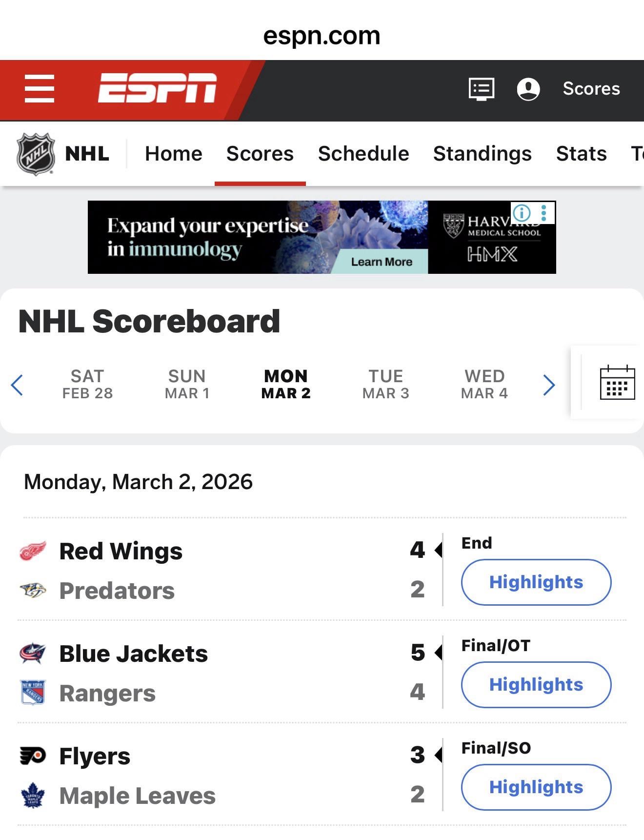This screenshot has height=840, width=644.
Task: Select Tuesday March 3 date
Action: coord(385,384)
